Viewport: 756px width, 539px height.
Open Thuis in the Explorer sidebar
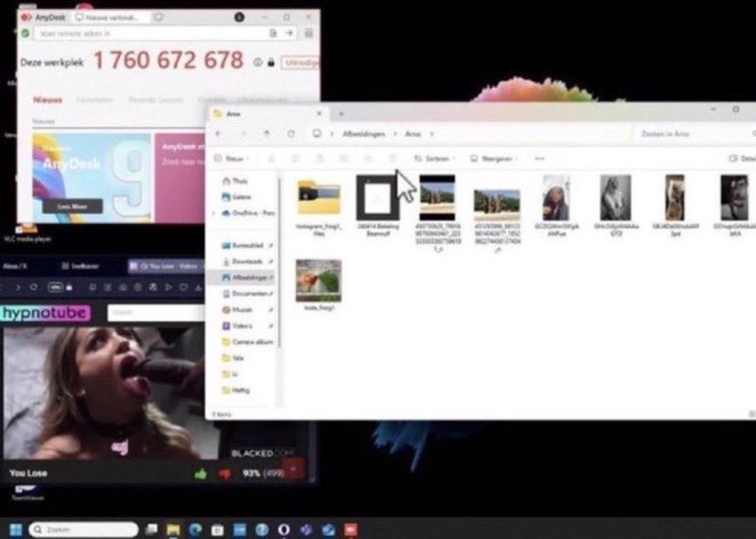tap(235, 181)
